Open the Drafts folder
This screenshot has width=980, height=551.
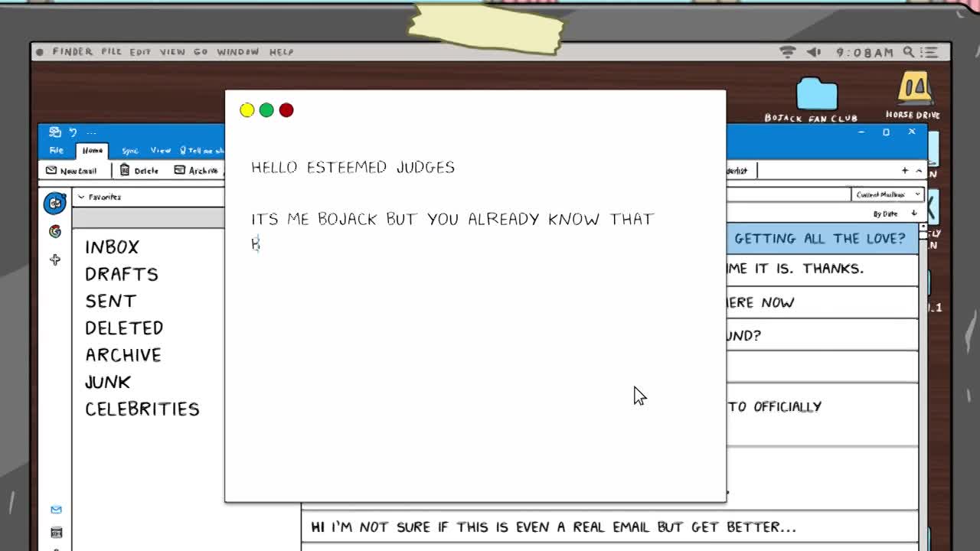click(121, 274)
